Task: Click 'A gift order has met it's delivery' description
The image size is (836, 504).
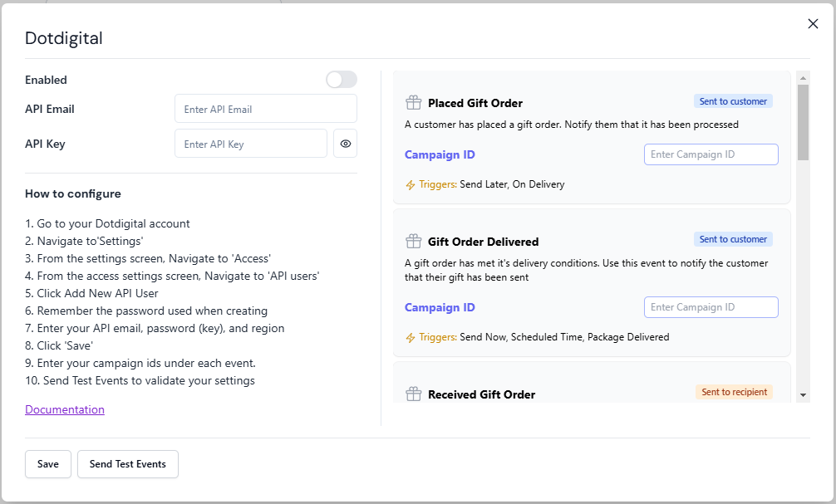Action: pos(587,270)
